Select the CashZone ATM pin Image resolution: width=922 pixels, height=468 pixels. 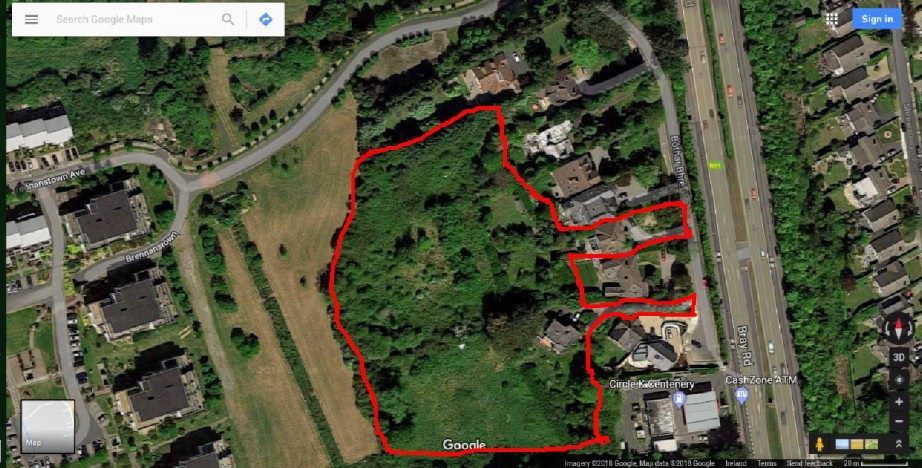coord(741,395)
